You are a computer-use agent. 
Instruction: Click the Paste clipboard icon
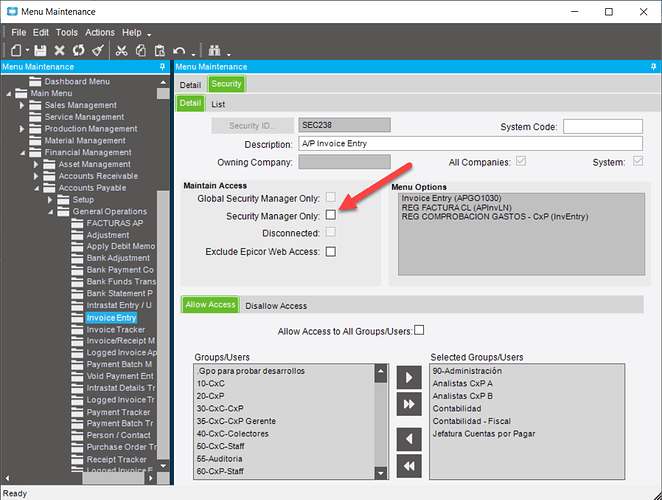[160, 51]
